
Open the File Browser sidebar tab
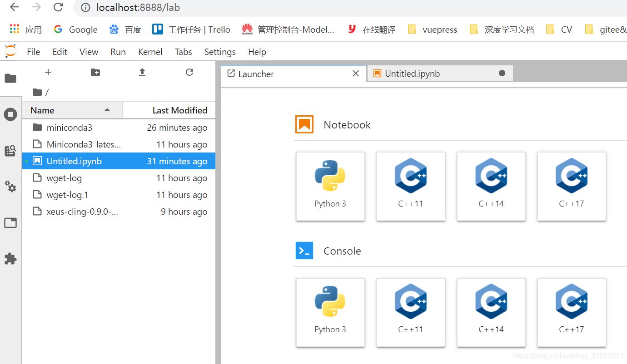10,79
